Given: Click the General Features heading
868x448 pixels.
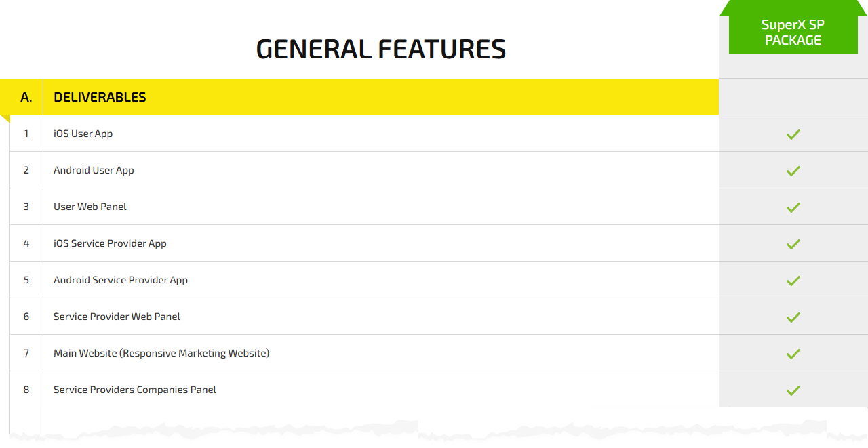Looking at the screenshot, I should pos(381,49).
